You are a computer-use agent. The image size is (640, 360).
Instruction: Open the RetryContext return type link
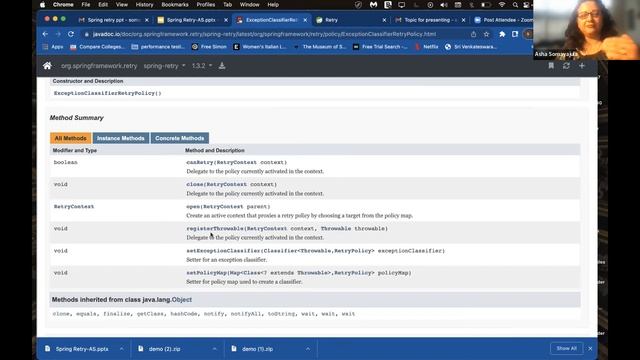[74, 207]
